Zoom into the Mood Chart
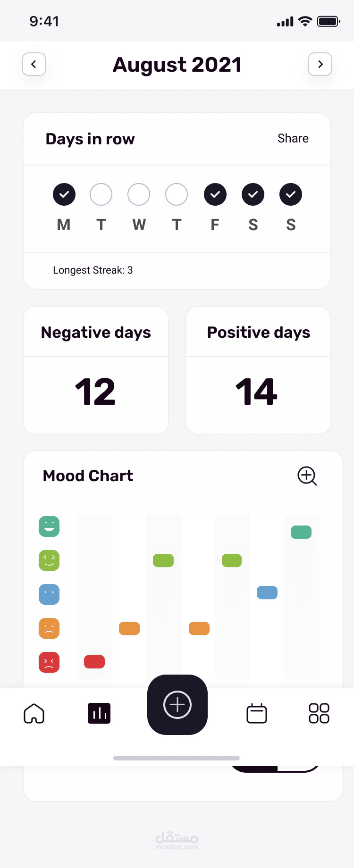Screen dimensions: 354x868 (307, 476)
